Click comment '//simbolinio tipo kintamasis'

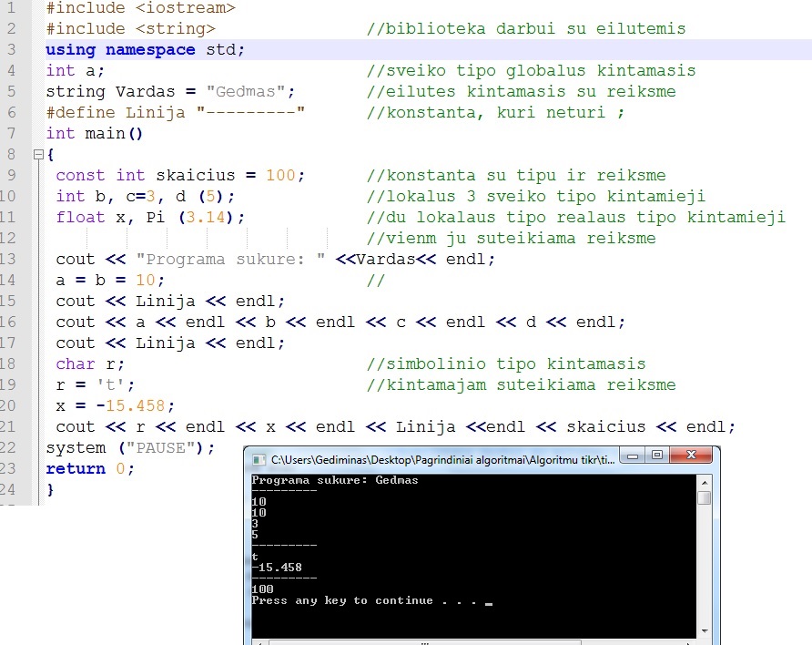pos(506,364)
